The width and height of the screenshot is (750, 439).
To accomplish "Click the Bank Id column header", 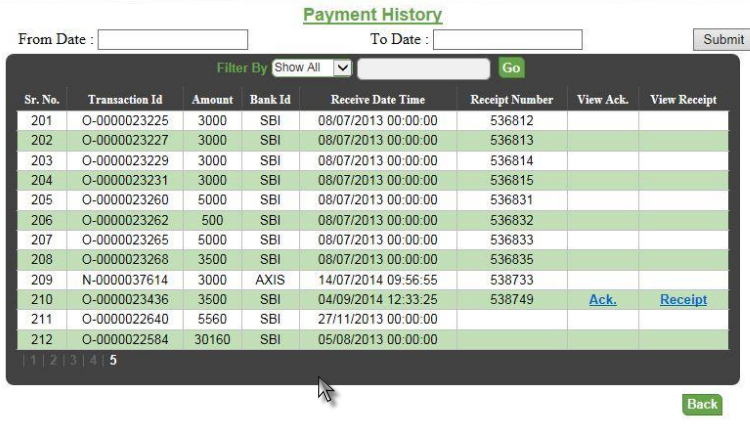I will click(x=270, y=99).
